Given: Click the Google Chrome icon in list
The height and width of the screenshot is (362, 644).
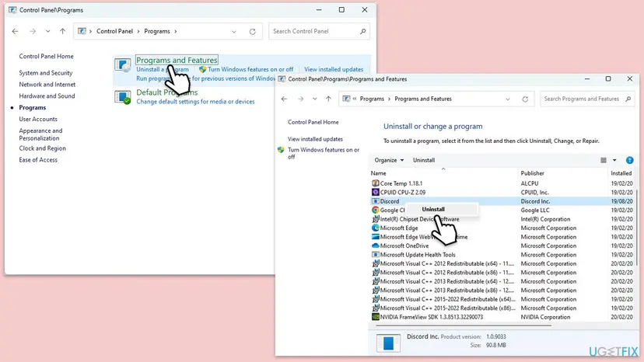Looking at the screenshot, I should point(375,211).
